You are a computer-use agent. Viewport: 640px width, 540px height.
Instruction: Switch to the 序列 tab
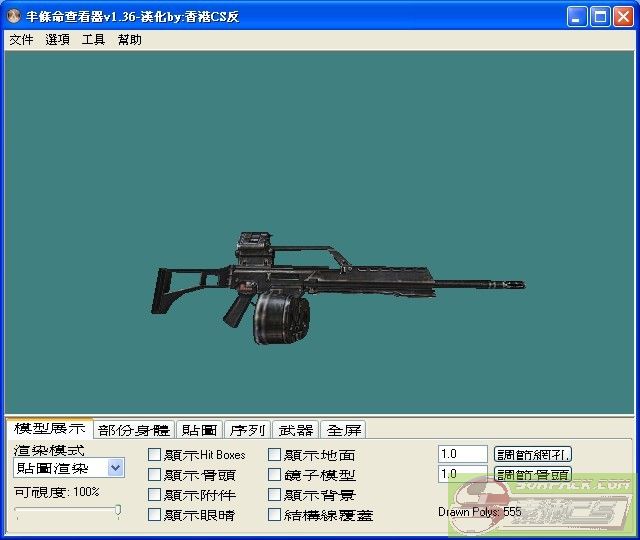pos(247,430)
